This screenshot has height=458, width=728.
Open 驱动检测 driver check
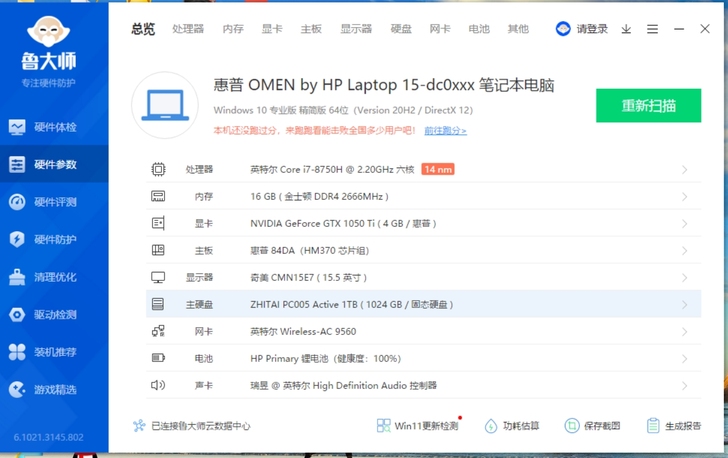point(54,314)
